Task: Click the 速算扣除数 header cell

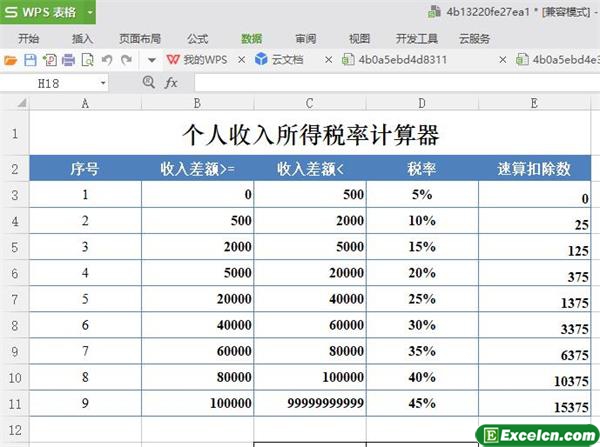Action: tap(534, 168)
